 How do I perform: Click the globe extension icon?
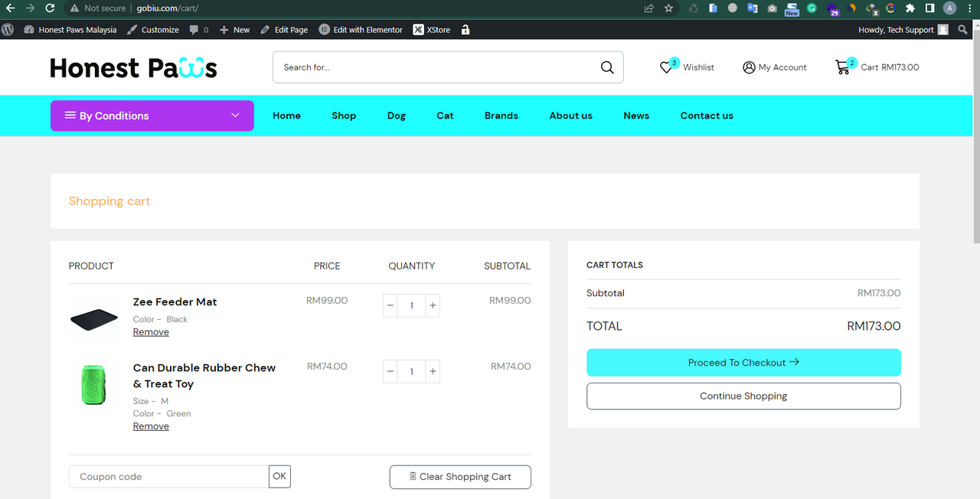[x=733, y=8]
